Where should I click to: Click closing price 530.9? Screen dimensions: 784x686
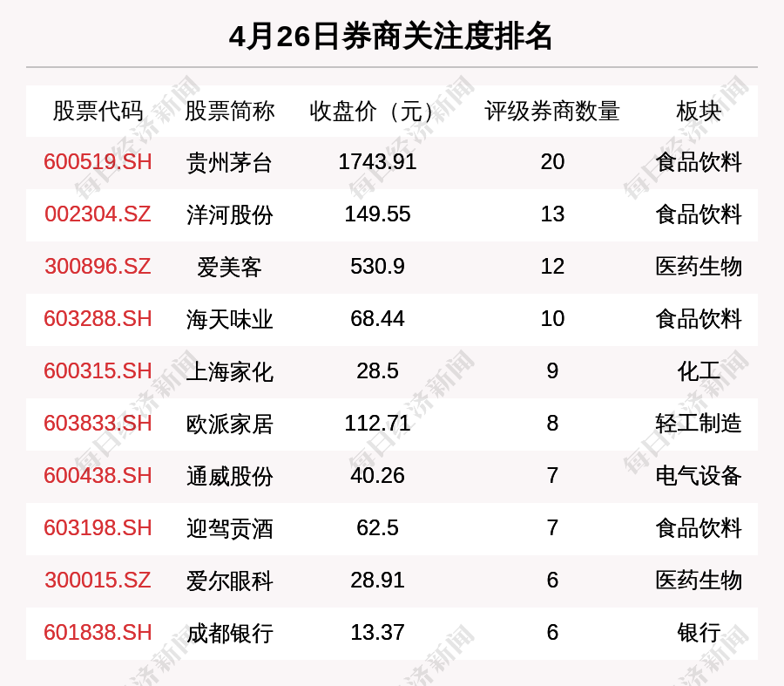(377, 266)
